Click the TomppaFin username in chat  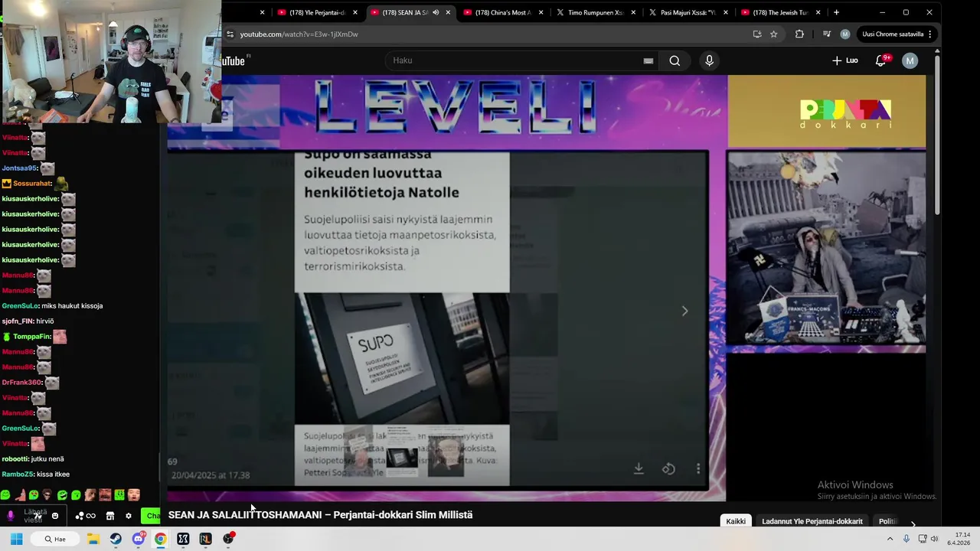[x=31, y=337]
